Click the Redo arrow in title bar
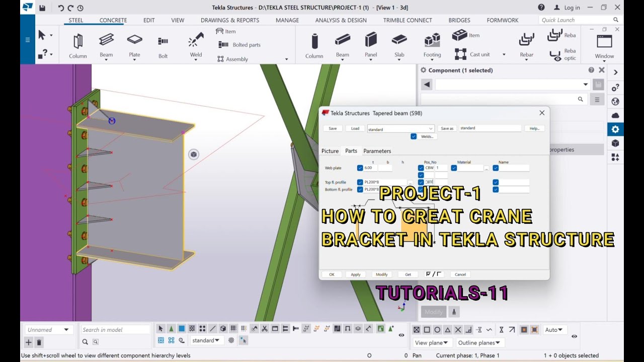 (70, 8)
